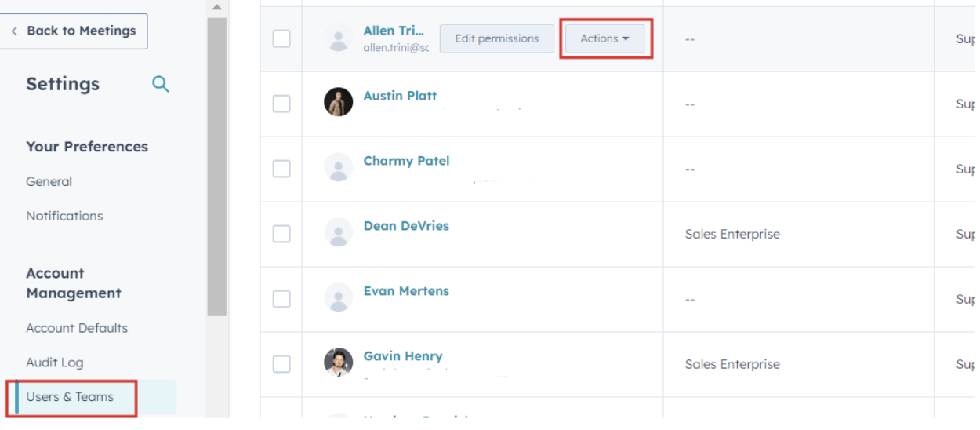Open the Audit Log settings page
This screenshot has height=430, width=980.
coord(54,363)
